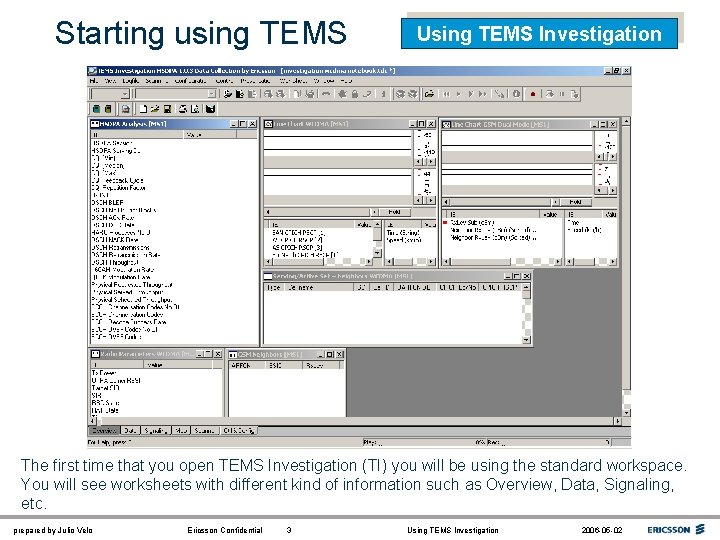Click the RxLev column header in GSM Neighbors
Viewport: 720px width, 540px height.
(321, 366)
